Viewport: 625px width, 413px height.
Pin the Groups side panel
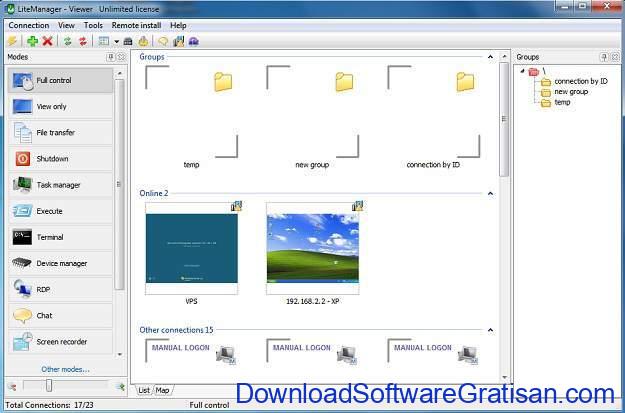click(x=605, y=57)
